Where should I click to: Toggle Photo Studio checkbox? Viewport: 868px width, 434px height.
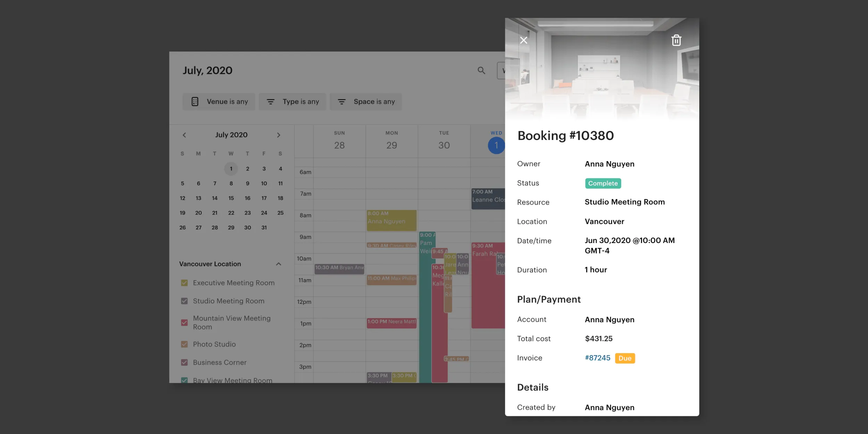point(184,344)
